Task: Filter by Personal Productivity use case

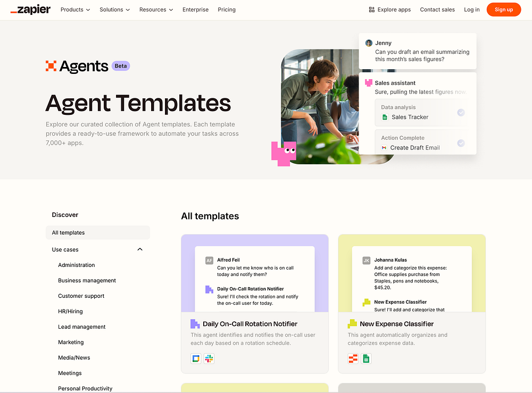Action: (85, 388)
